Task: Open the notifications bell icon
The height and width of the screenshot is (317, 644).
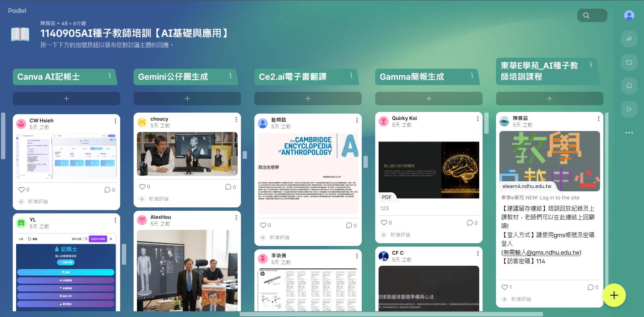Action: pos(629,86)
